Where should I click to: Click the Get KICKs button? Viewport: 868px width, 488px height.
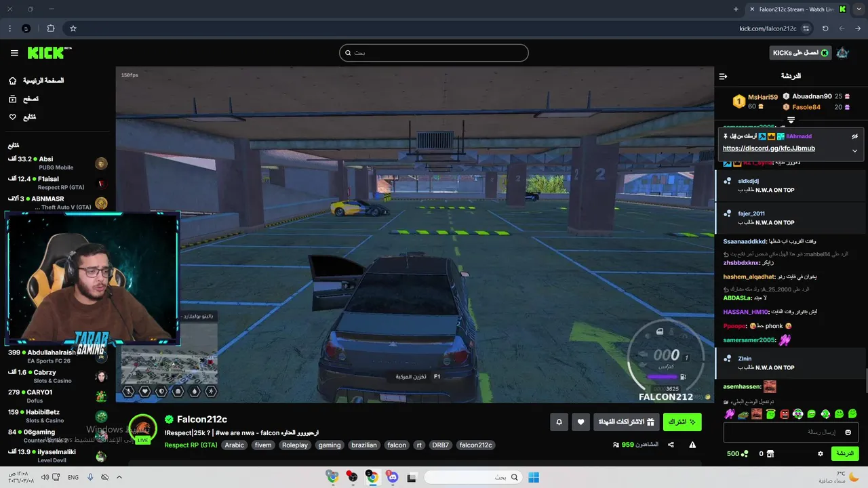(x=800, y=53)
